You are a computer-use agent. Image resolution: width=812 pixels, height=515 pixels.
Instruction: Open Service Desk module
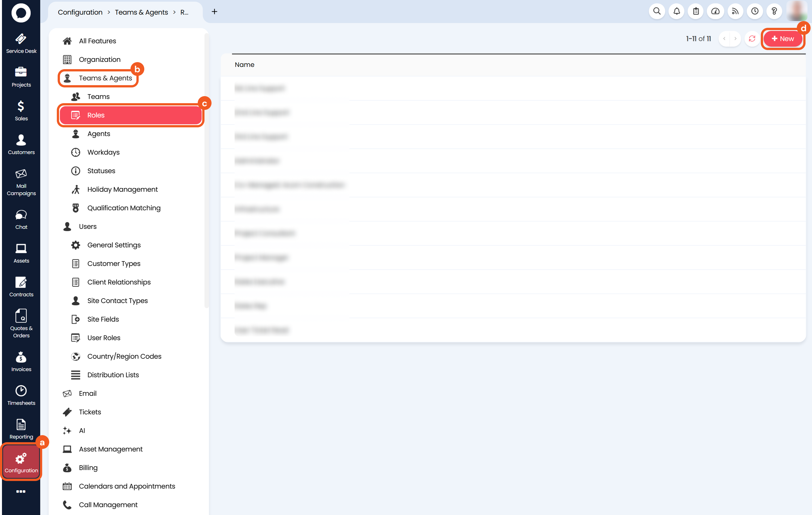(21, 44)
